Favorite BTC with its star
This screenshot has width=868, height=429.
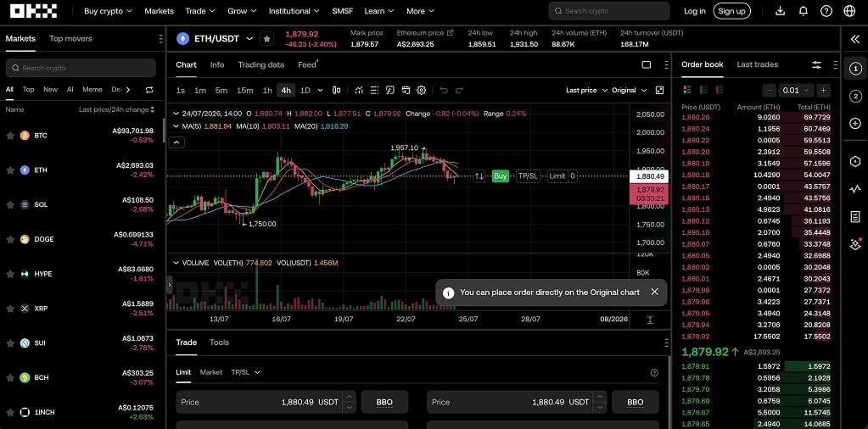[x=10, y=136]
